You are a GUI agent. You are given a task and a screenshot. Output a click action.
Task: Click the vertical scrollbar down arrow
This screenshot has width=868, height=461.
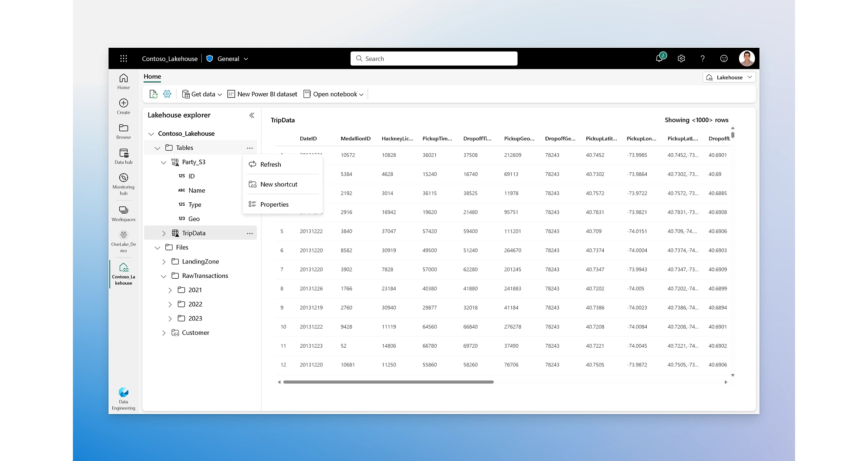click(733, 375)
